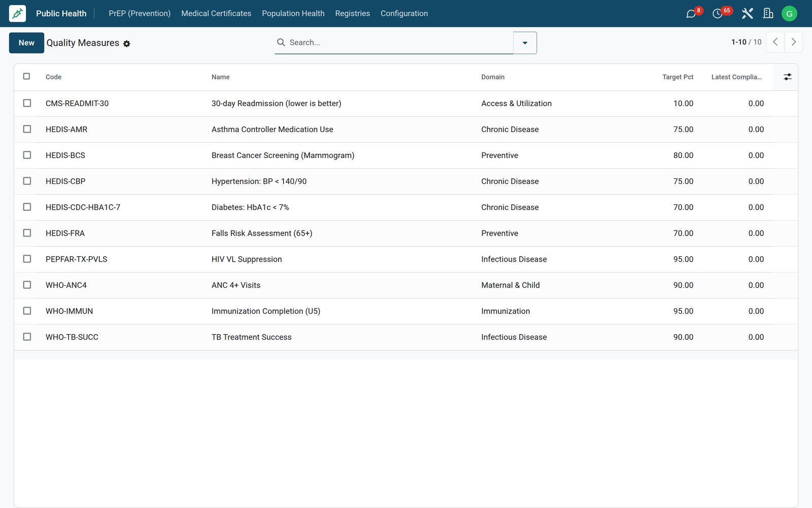The height and width of the screenshot is (508, 812).
Task: Sort by the Latest Compliance column header
Action: click(x=736, y=77)
